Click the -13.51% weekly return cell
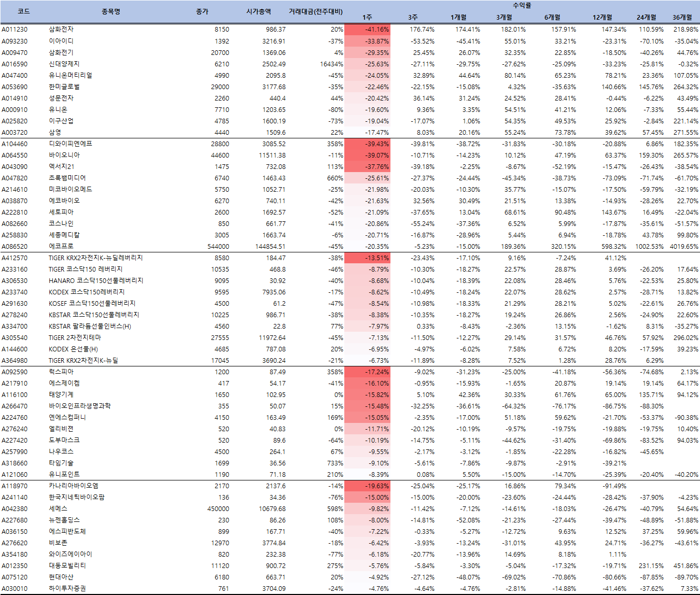The height and width of the screenshot is (595, 700). [x=367, y=258]
